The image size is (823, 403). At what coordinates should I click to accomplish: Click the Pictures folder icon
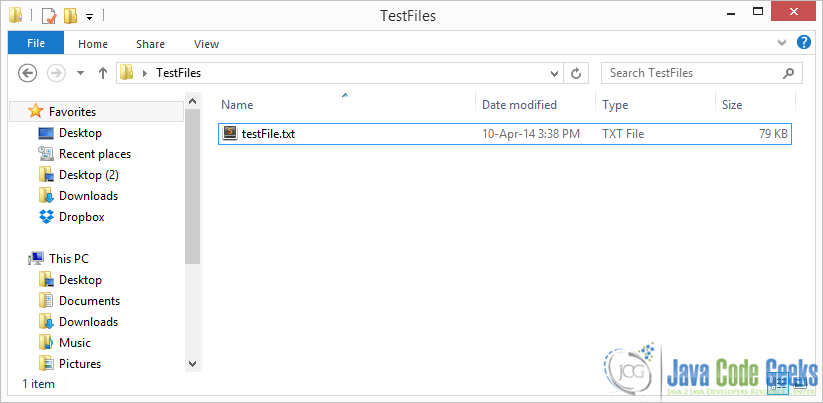point(47,364)
